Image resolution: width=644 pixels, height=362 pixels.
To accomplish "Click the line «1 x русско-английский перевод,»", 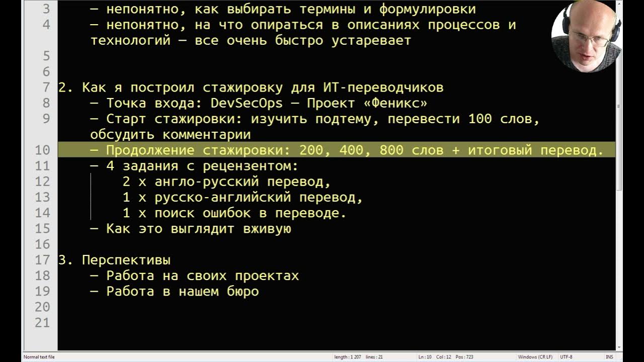I will coord(243,197).
